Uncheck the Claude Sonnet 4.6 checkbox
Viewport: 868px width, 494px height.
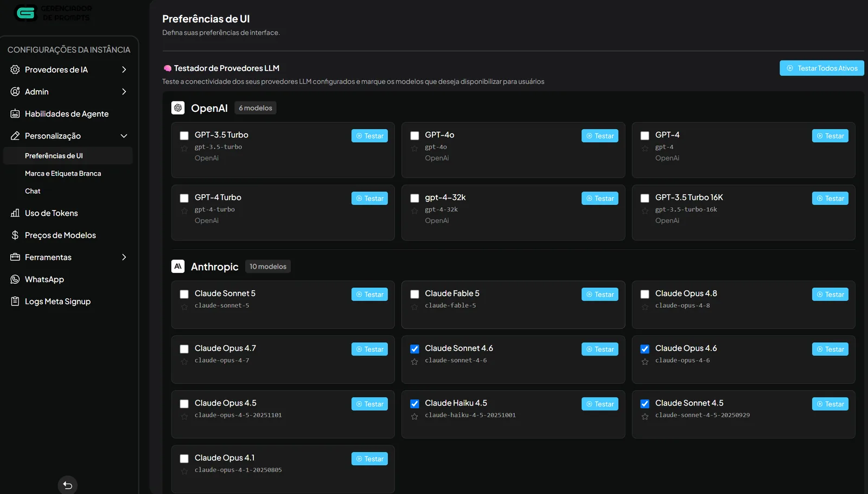[x=414, y=349]
